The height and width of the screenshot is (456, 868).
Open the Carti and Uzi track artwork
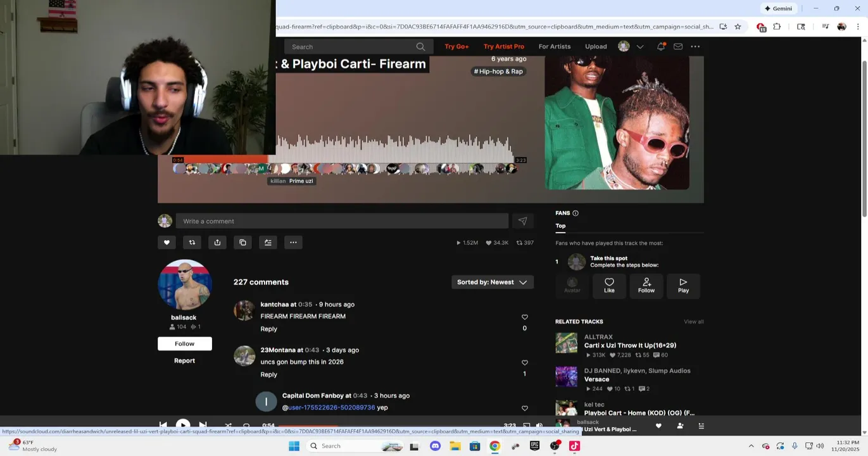(x=617, y=123)
